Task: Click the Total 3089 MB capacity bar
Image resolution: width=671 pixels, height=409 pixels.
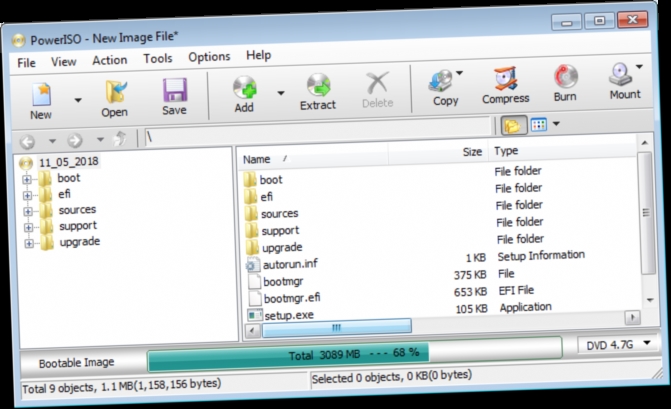Action: pyautogui.click(x=354, y=353)
